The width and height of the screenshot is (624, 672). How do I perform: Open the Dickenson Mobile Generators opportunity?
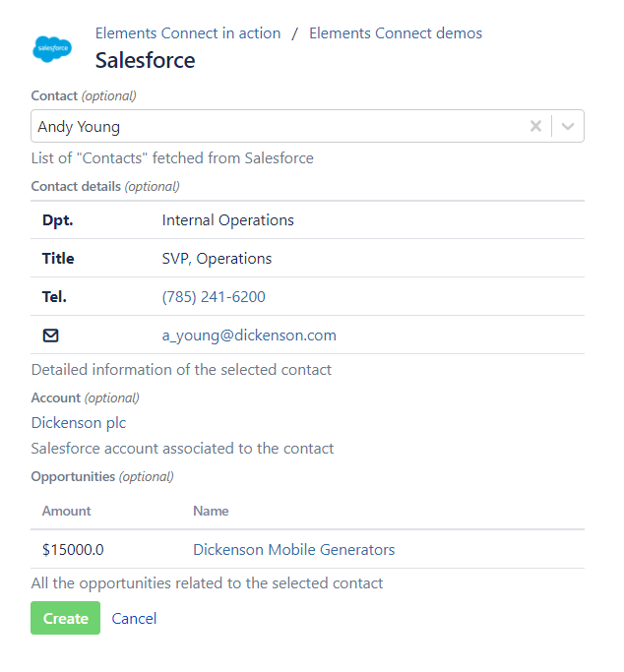pos(293,550)
